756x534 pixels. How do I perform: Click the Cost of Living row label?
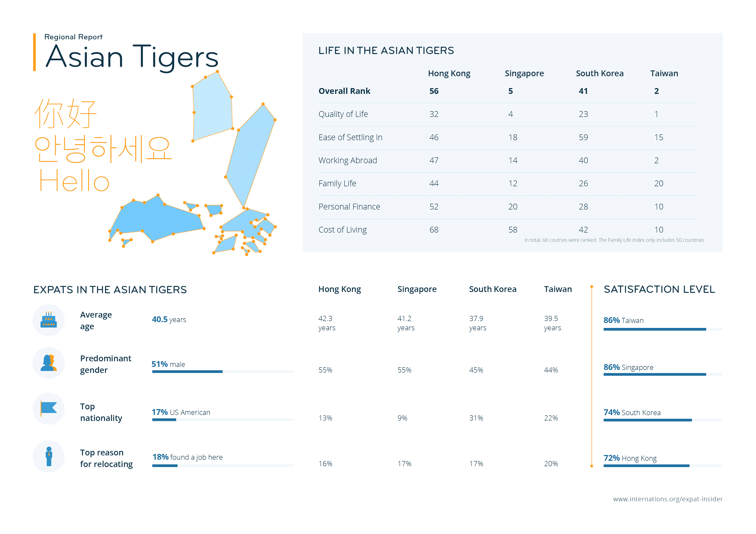(x=342, y=230)
